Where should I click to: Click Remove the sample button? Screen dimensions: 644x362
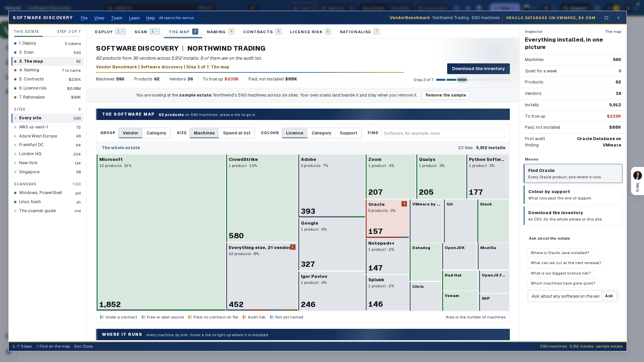point(446,95)
